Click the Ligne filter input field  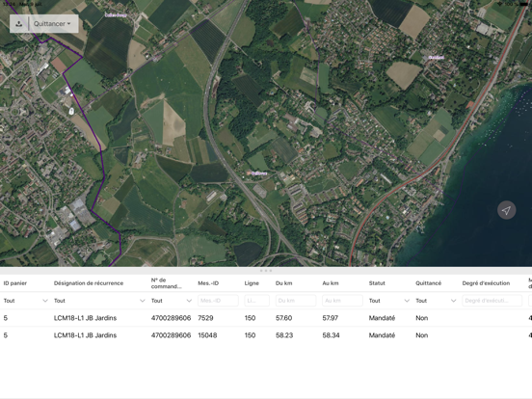pyautogui.click(x=256, y=301)
